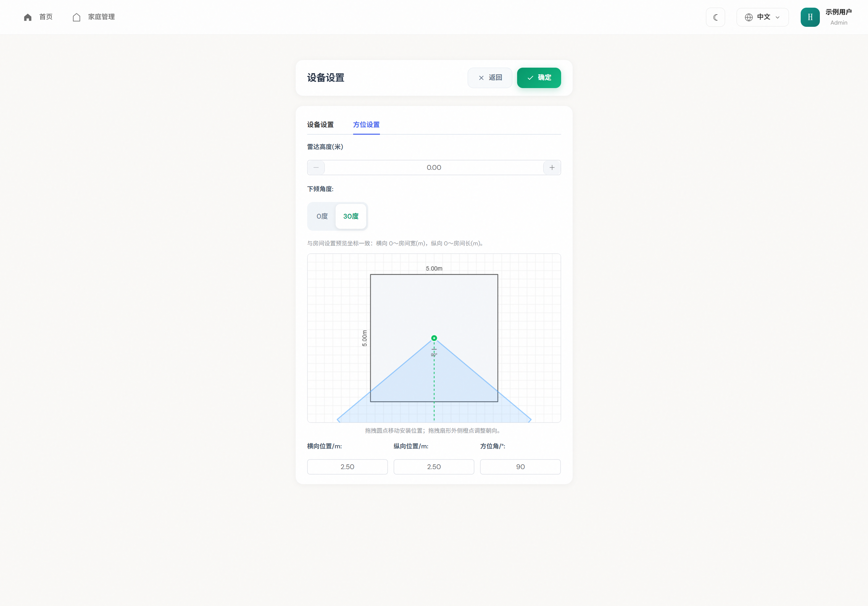This screenshot has height=606, width=868.
Task: Toggle dark mode with the moon icon
Action: click(715, 18)
